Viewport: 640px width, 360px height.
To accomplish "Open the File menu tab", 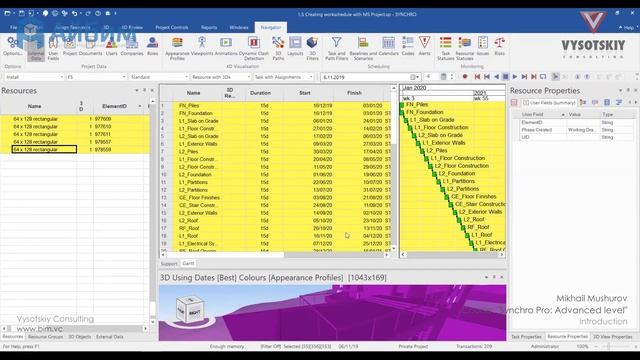I will [x=13, y=27].
